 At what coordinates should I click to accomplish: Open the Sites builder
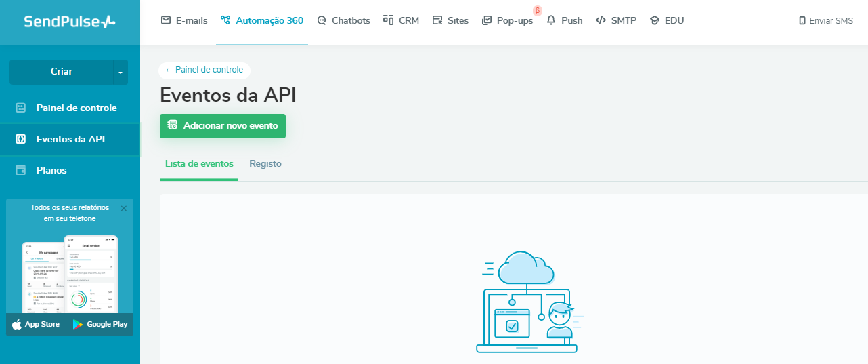pyautogui.click(x=450, y=20)
